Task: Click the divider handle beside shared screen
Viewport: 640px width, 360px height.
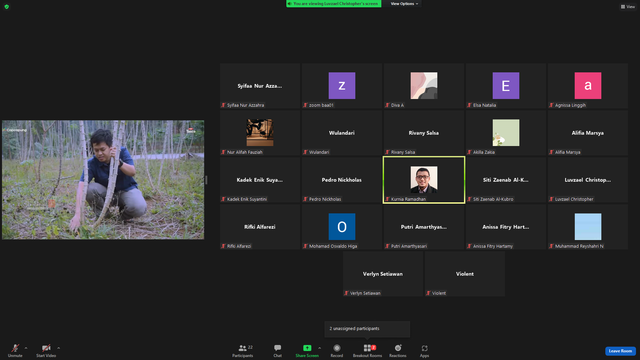Action: (x=206, y=180)
